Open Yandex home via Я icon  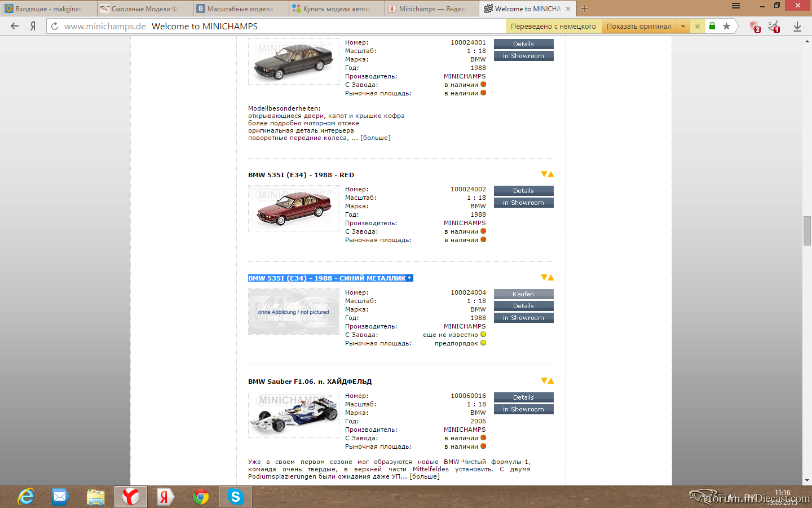tap(33, 26)
